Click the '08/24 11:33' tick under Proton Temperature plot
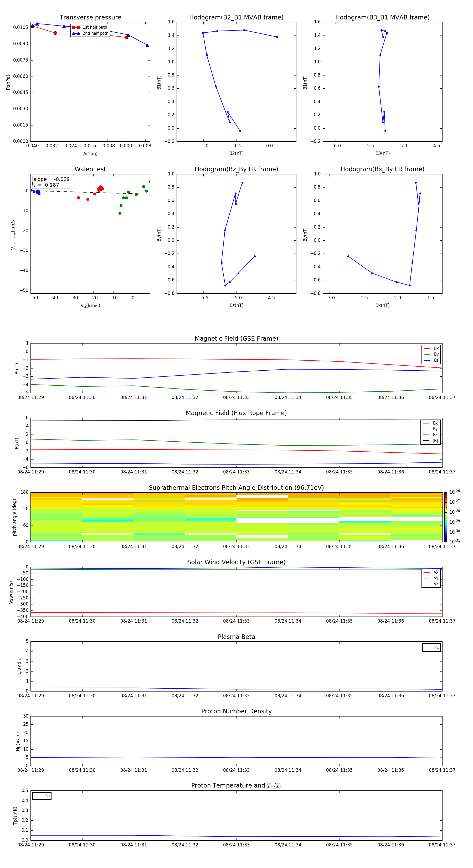The image size is (473, 868). pos(236,845)
